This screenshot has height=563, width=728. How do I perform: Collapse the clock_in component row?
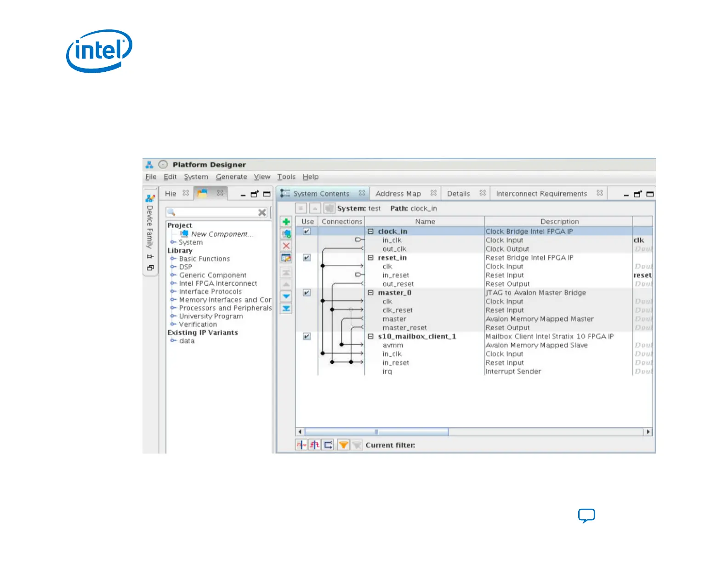click(x=370, y=231)
